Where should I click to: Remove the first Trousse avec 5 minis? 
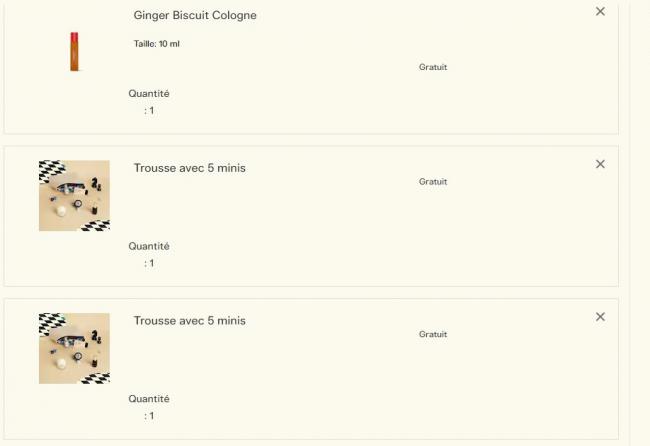coord(600,164)
